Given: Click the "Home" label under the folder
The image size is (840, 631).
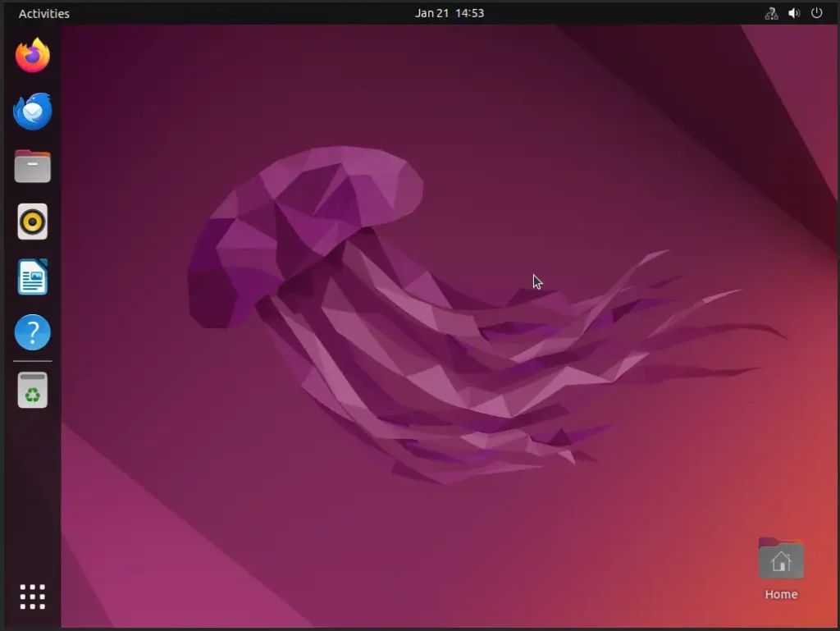Looking at the screenshot, I should (x=781, y=595).
